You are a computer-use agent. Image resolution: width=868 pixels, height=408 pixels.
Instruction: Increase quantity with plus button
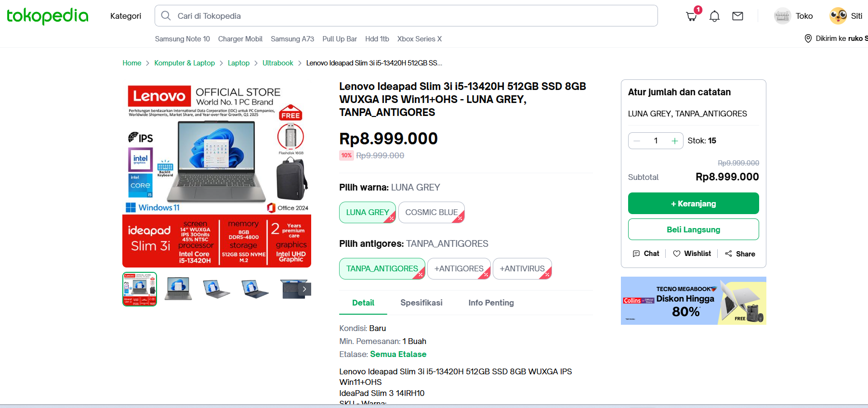tap(674, 140)
